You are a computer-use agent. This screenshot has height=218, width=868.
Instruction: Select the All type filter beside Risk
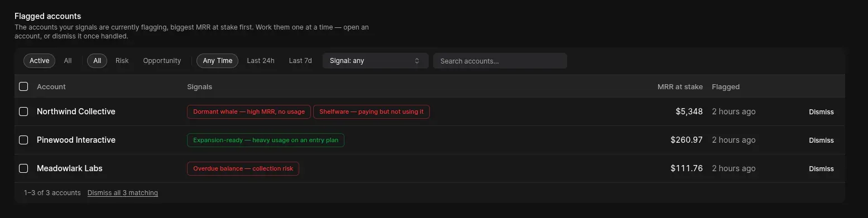click(97, 61)
